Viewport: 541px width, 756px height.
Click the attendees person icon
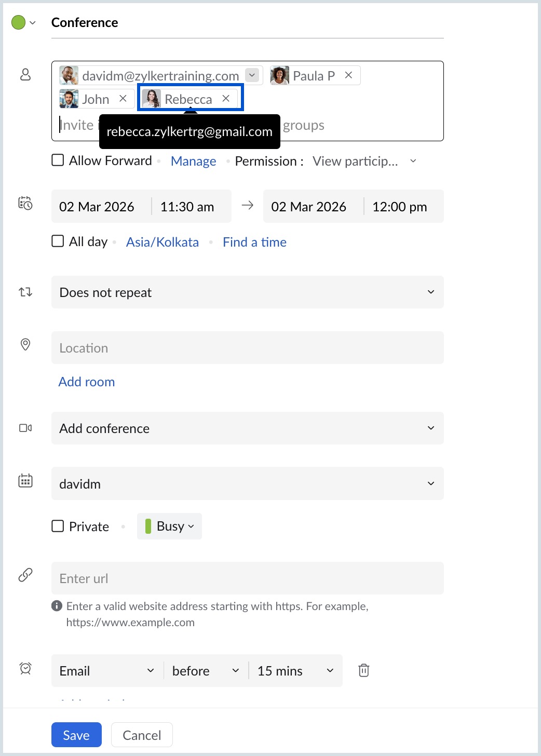pos(25,75)
